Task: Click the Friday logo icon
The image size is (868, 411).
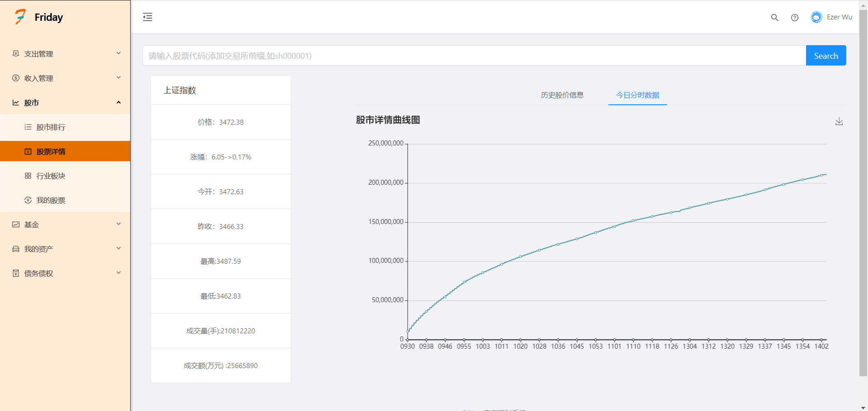Action: click(x=20, y=17)
